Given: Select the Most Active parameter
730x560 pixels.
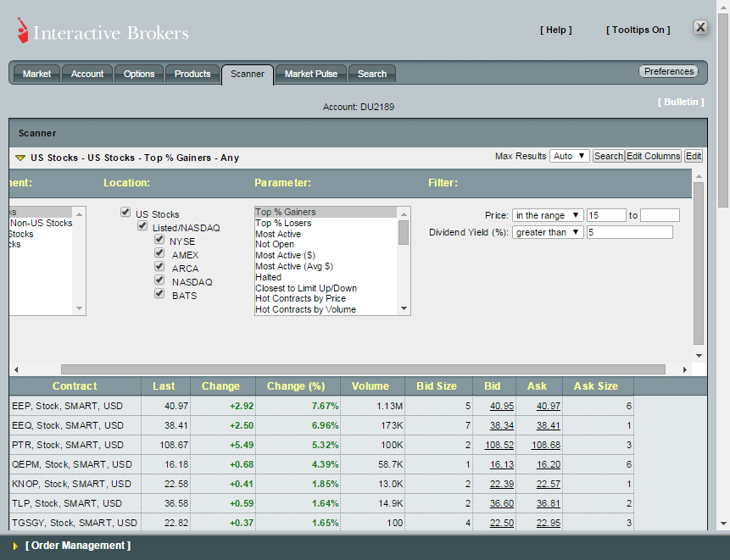Looking at the screenshot, I should point(326,234).
